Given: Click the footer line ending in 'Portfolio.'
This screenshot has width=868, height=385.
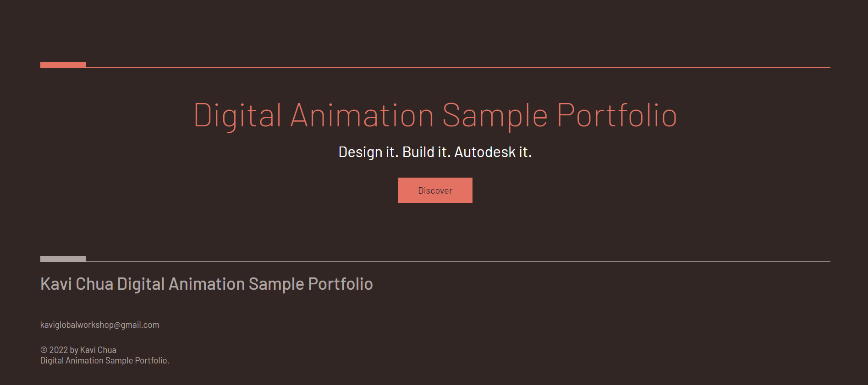Looking at the screenshot, I should click(x=104, y=361).
